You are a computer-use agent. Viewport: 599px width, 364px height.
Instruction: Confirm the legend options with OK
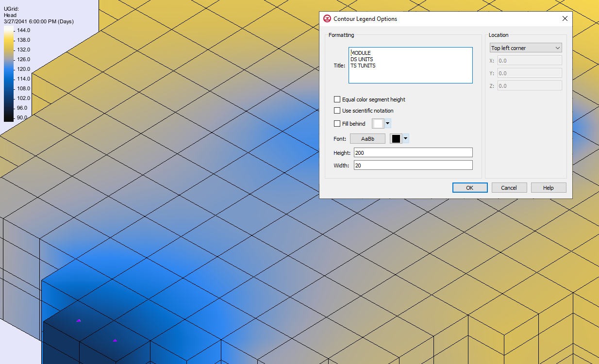point(469,188)
